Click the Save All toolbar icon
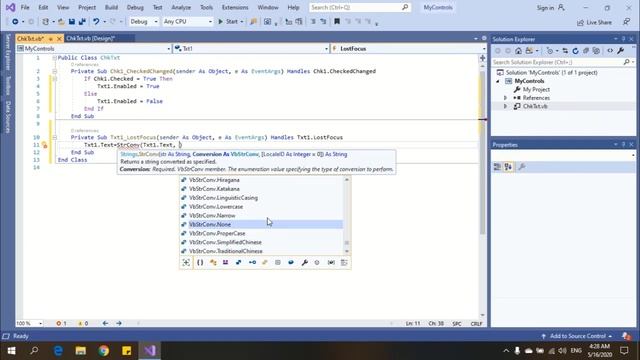 click(82, 22)
